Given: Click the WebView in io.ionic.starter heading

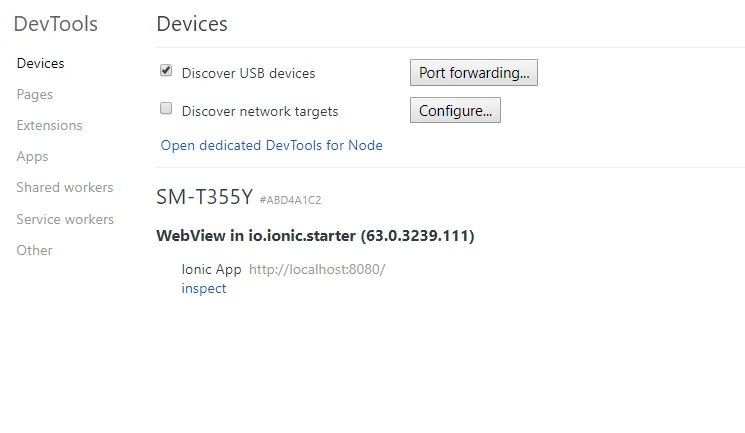Looking at the screenshot, I should 315,236.
